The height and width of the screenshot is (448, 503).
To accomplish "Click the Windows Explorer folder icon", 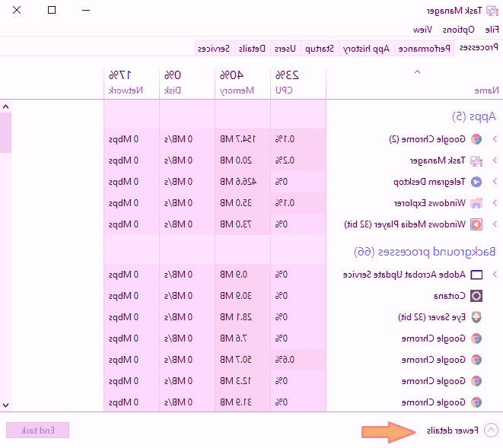I will point(476,203).
